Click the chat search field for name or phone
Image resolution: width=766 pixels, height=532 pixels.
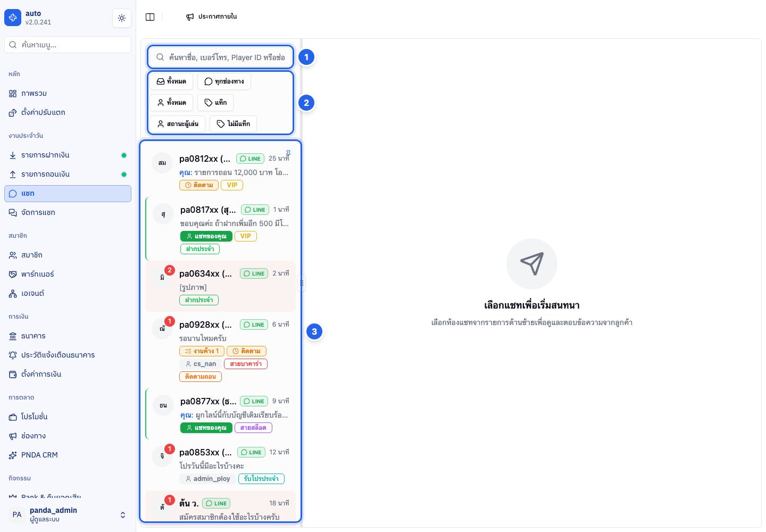click(220, 57)
